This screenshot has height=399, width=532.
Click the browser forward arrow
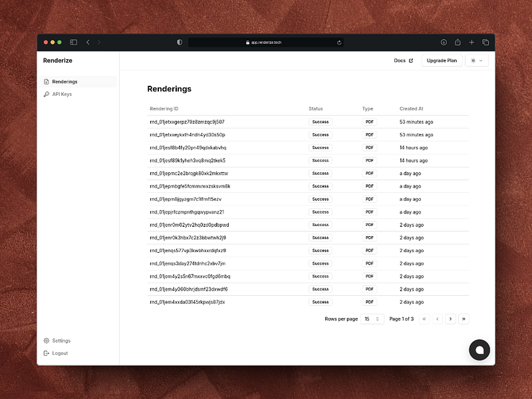(99, 43)
